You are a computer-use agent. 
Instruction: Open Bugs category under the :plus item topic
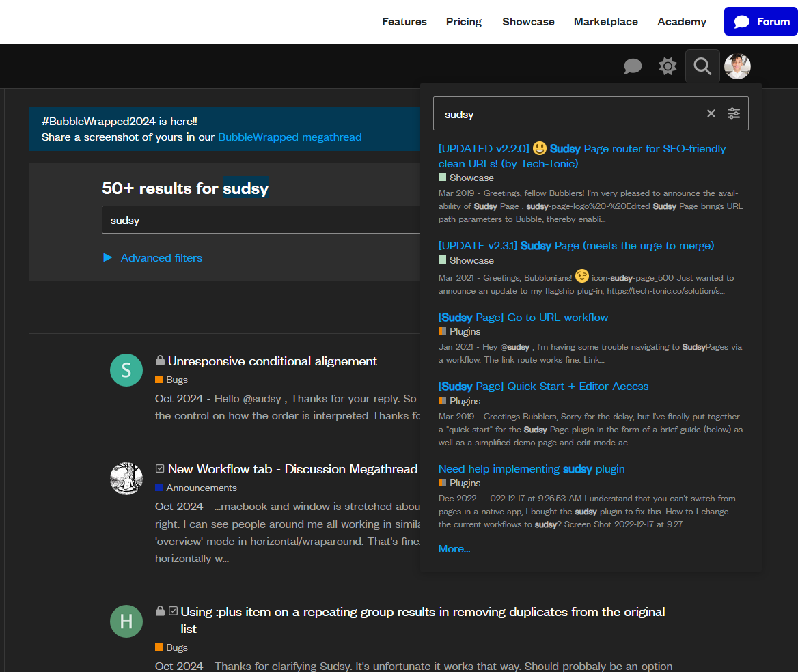[171, 647]
